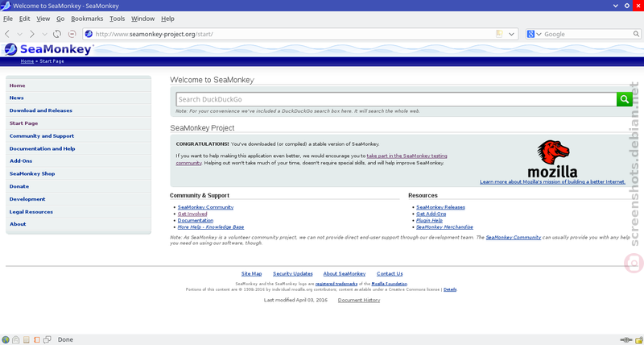Reload the current page
644x345 pixels.
pyautogui.click(x=57, y=34)
